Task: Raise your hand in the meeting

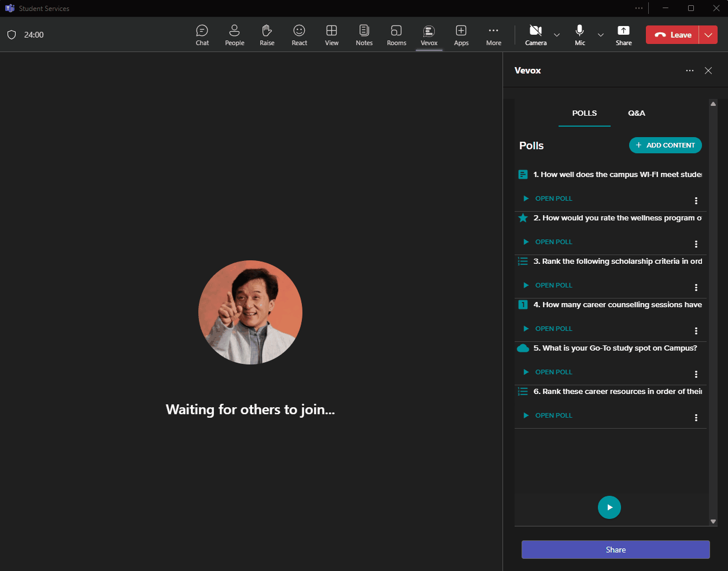Action: pos(267,35)
